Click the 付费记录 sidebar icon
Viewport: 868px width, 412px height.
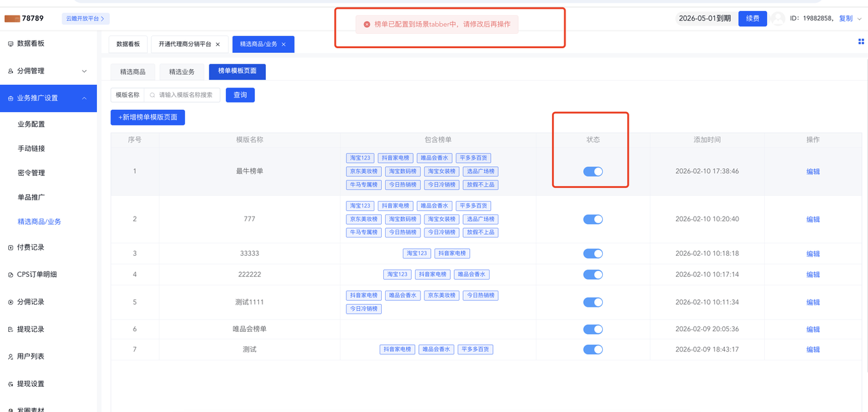[x=10, y=248]
